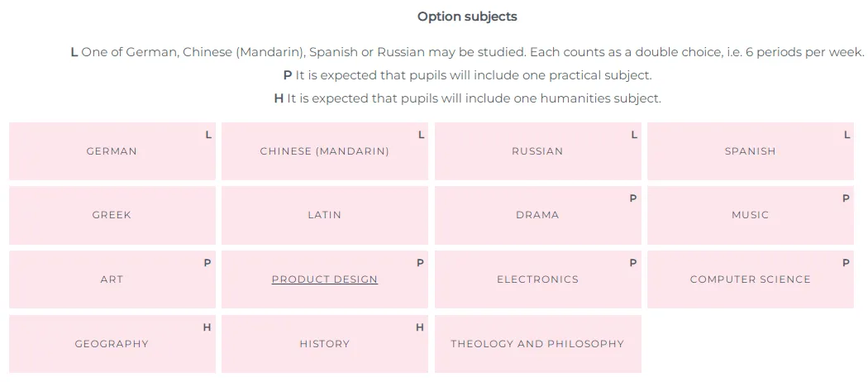Click the L badge on German tile
This screenshot has height=382, width=868.
pyautogui.click(x=208, y=135)
